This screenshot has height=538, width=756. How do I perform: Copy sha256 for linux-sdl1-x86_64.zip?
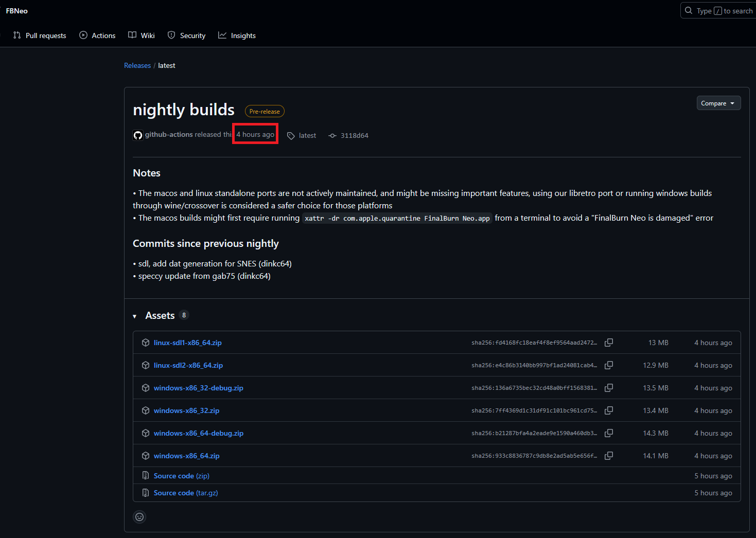click(609, 343)
